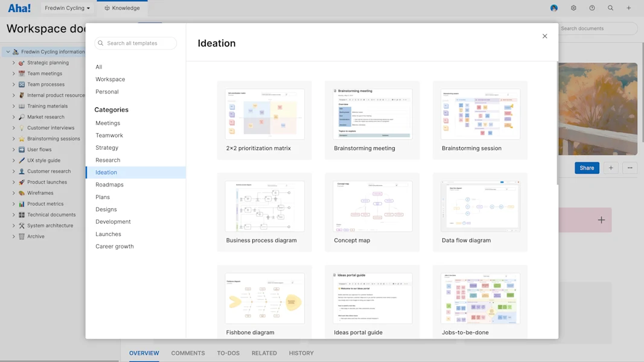This screenshot has width=644, height=362.
Task: Expand the Archive folder
Action: click(13, 237)
